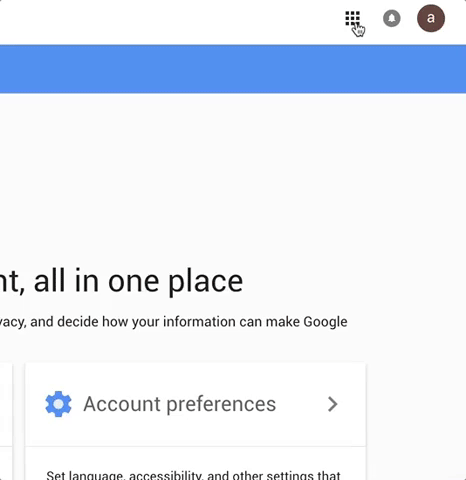Click the subtitle about how your information is used

point(173,322)
